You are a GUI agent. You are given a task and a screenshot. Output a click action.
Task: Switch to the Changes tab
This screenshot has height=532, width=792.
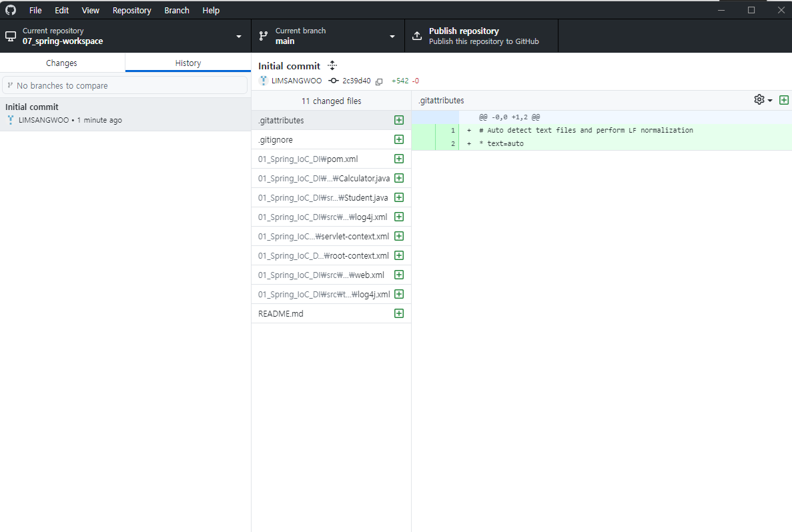click(61, 63)
